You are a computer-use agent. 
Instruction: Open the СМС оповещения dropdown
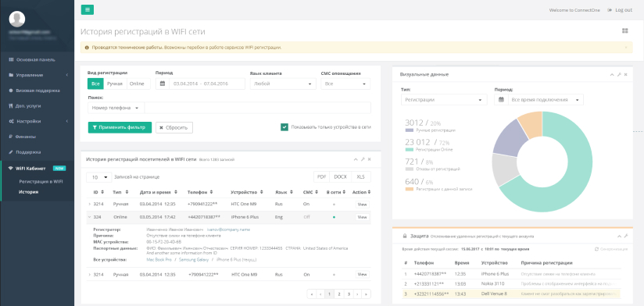(345, 84)
